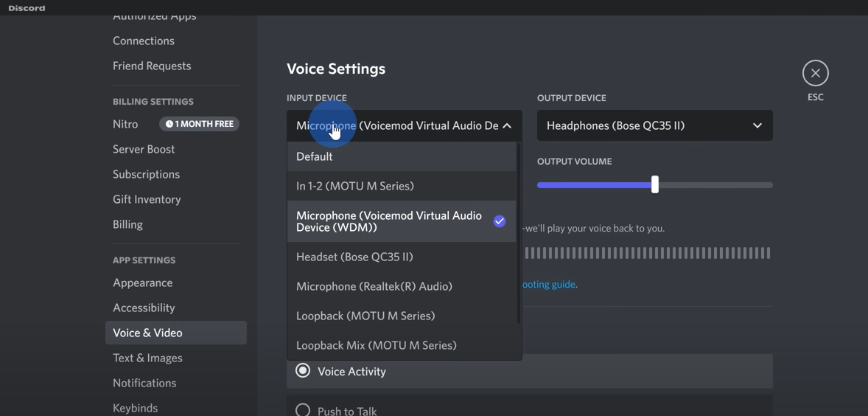This screenshot has height=416, width=868.
Task: Expand the Output Device dropdown
Action: coord(757,126)
